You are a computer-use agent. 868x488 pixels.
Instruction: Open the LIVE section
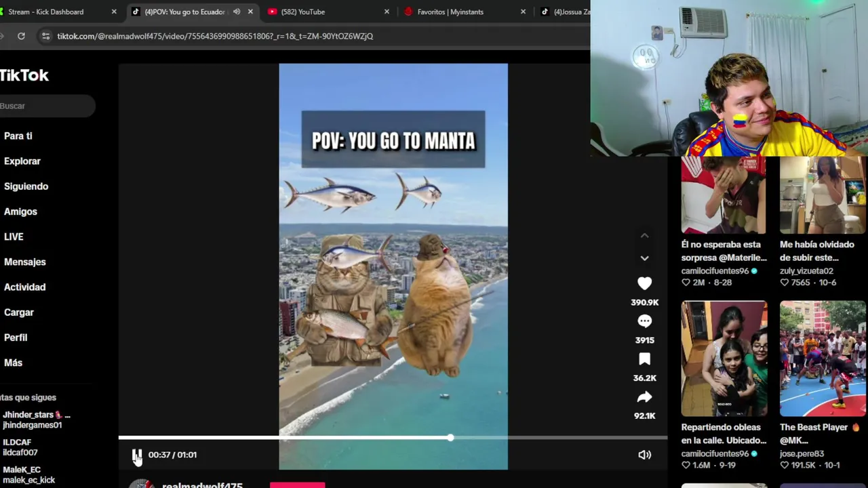(x=14, y=237)
